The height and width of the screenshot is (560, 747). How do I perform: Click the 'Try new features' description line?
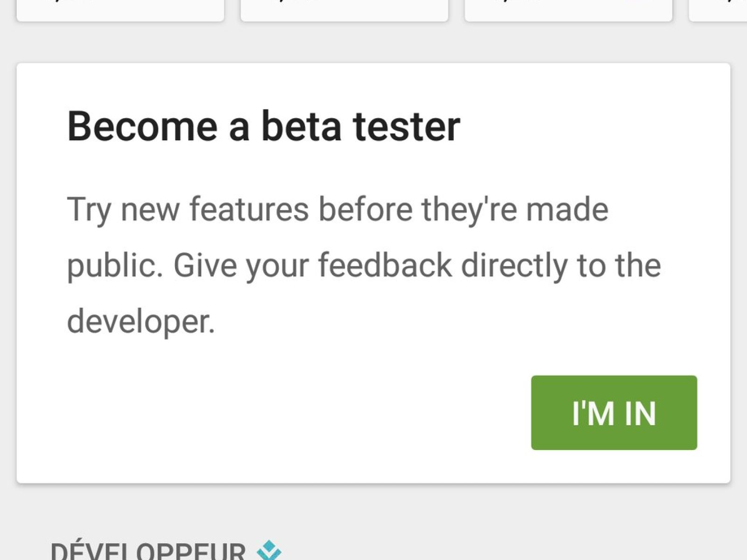(x=338, y=209)
